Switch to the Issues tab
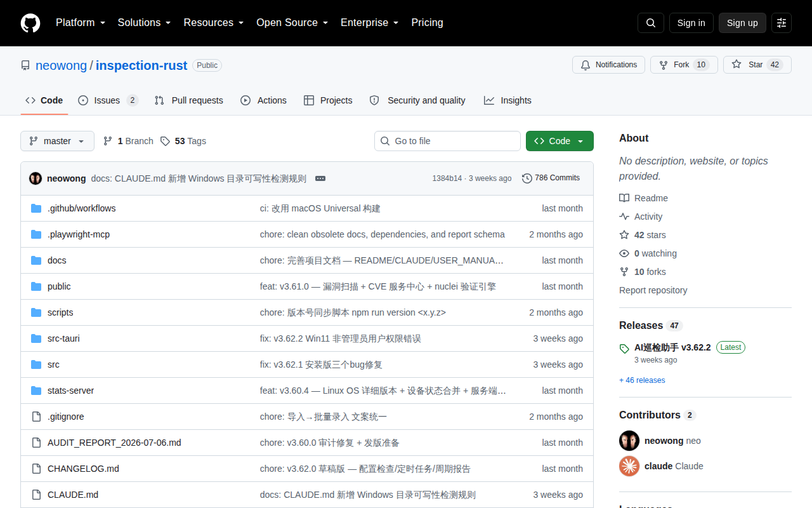812x508 pixels. pos(108,100)
